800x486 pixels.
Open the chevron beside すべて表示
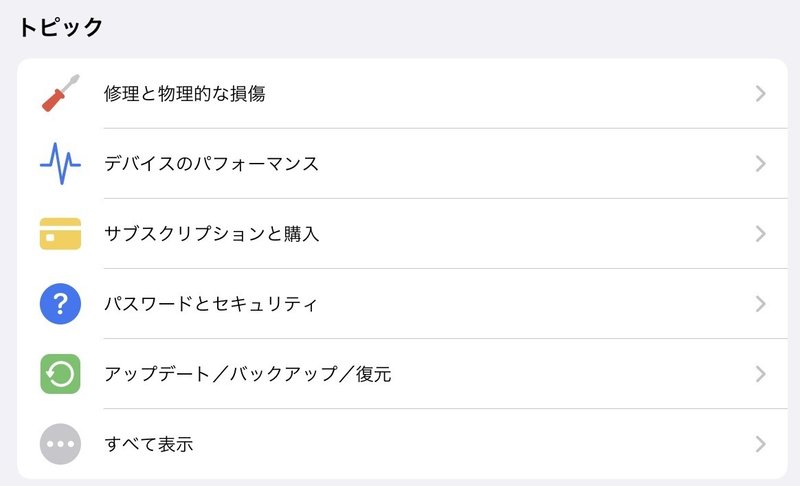[761, 444]
